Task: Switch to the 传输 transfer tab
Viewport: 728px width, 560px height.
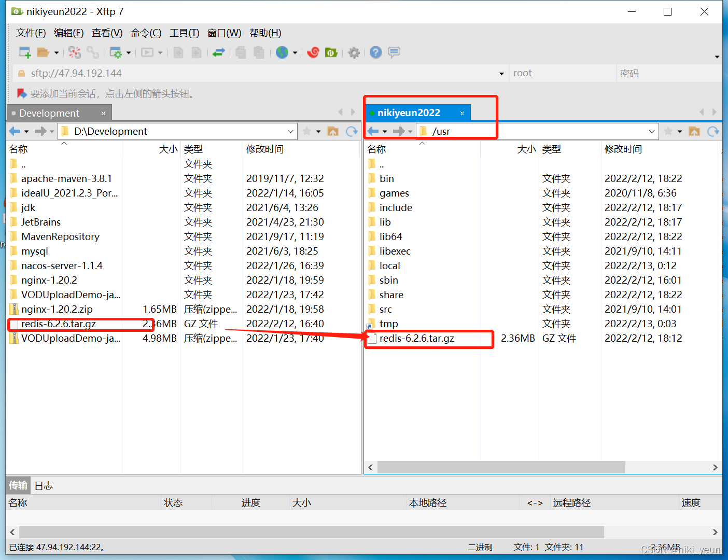Action: click(x=18, y=485)
